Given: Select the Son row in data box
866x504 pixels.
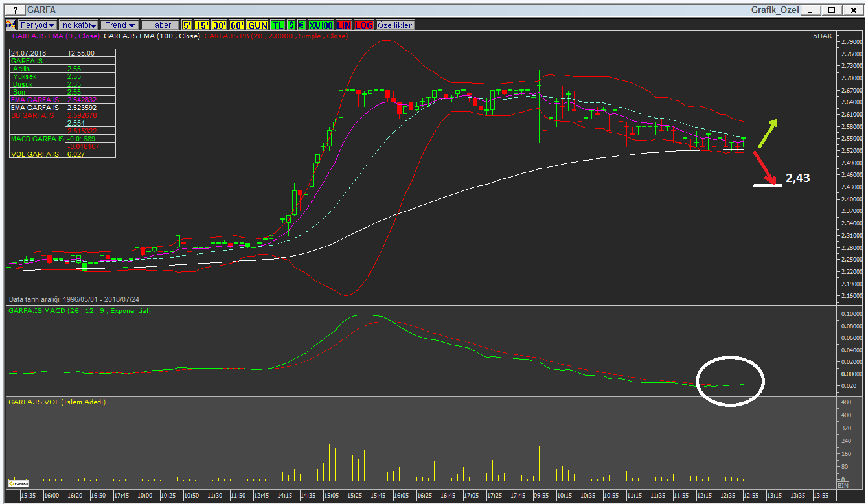Looking at the screenshot, I should 62,92.
